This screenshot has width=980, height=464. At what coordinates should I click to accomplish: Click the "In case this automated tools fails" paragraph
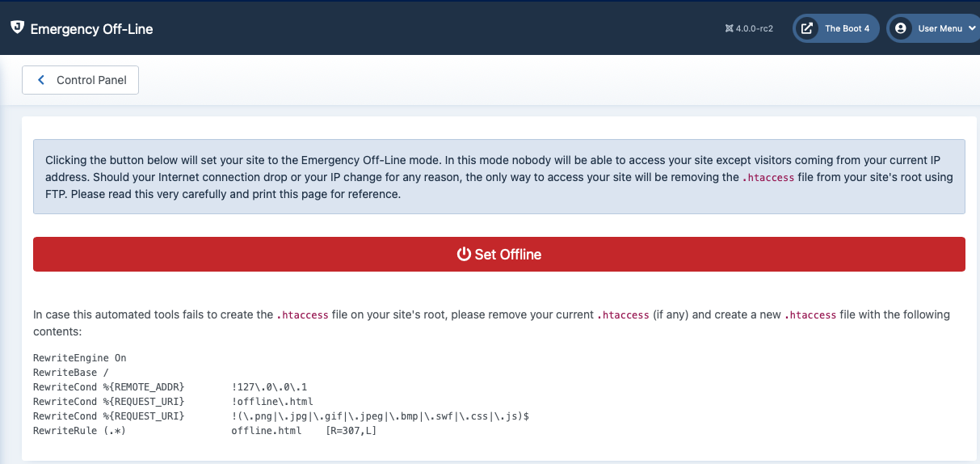491,323
